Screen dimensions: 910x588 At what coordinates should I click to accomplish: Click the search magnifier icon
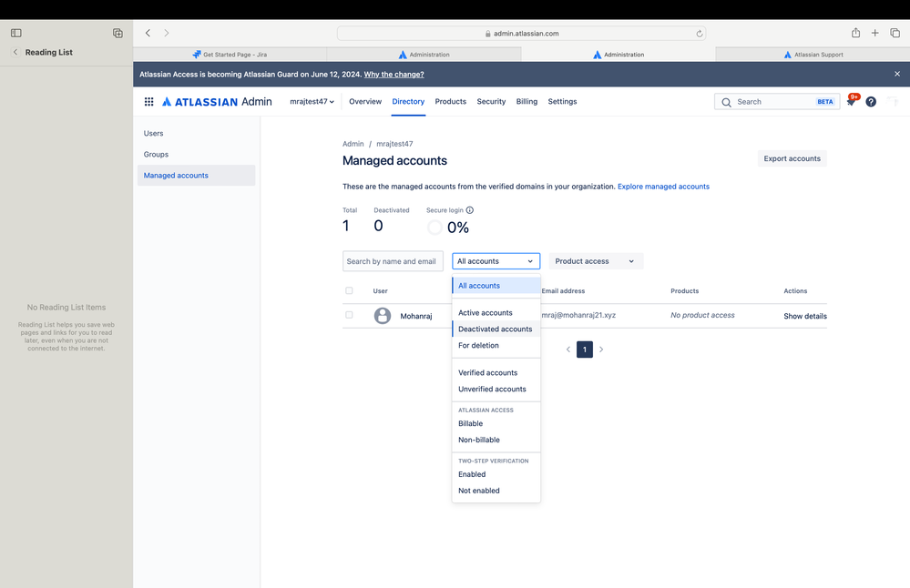pyautogui.click(x=726, y=102)
